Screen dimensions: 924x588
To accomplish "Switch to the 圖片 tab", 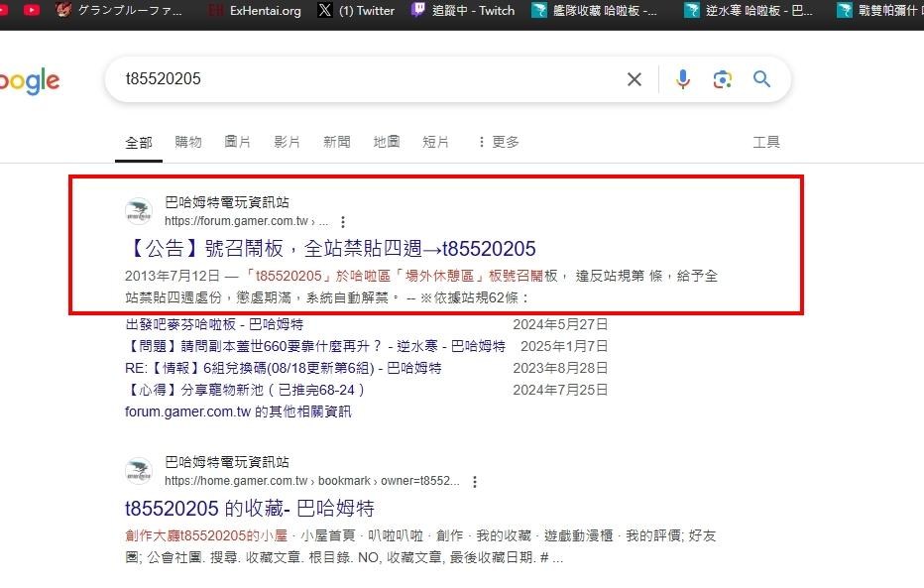I will (238, 142).
